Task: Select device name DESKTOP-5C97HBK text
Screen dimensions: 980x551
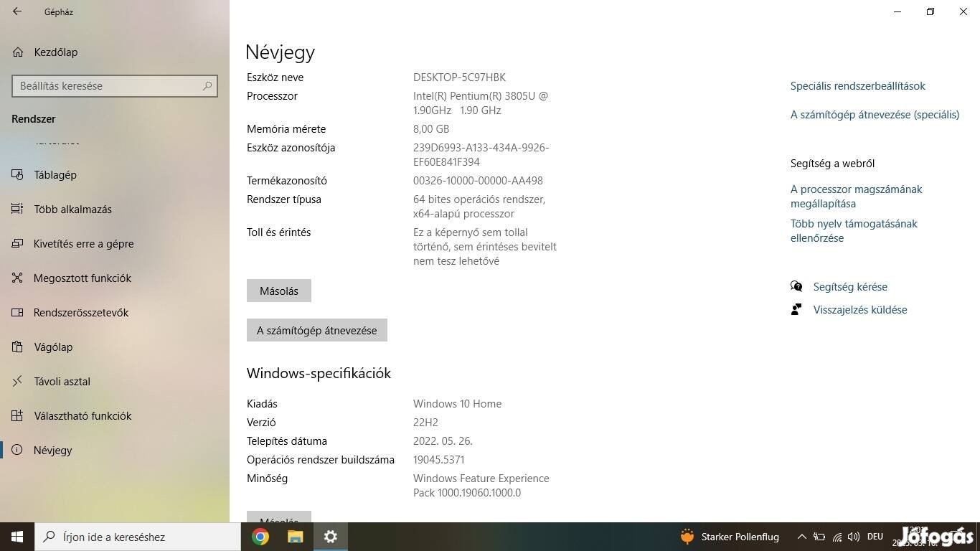Action: [459, 77]
